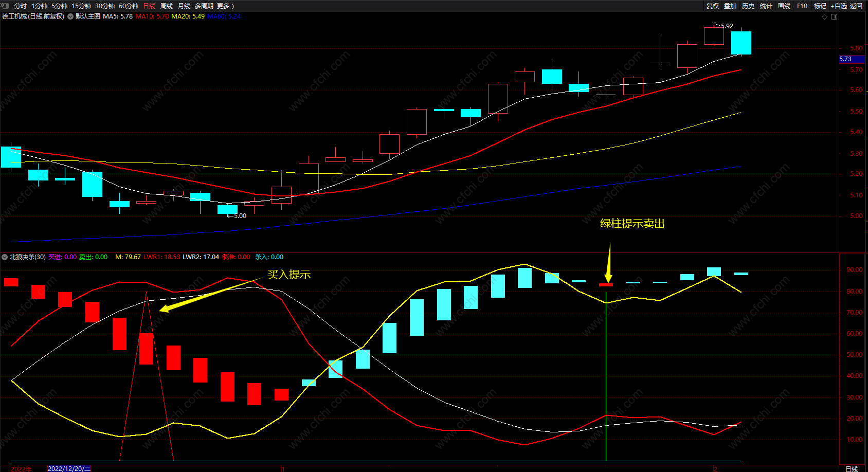The image size is (868, 472).
Task: Add stock via +自选 button
Action: [839, 6]
